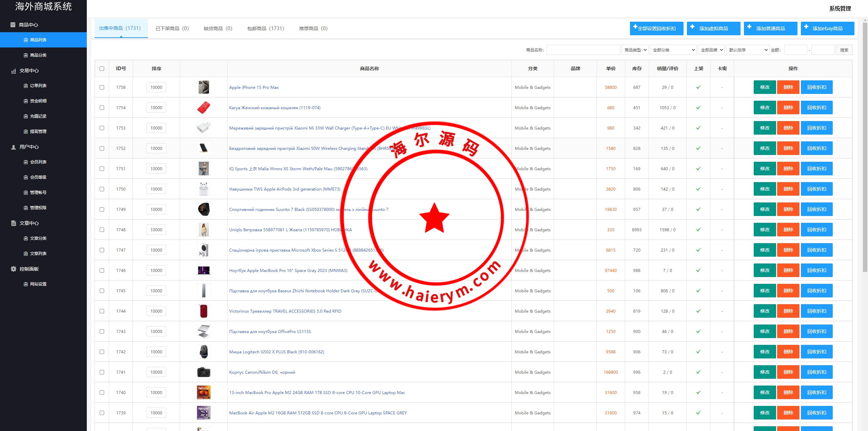Click the 交易中心 bar chart icon
The image size is (868, 431).
click(14, 71)
